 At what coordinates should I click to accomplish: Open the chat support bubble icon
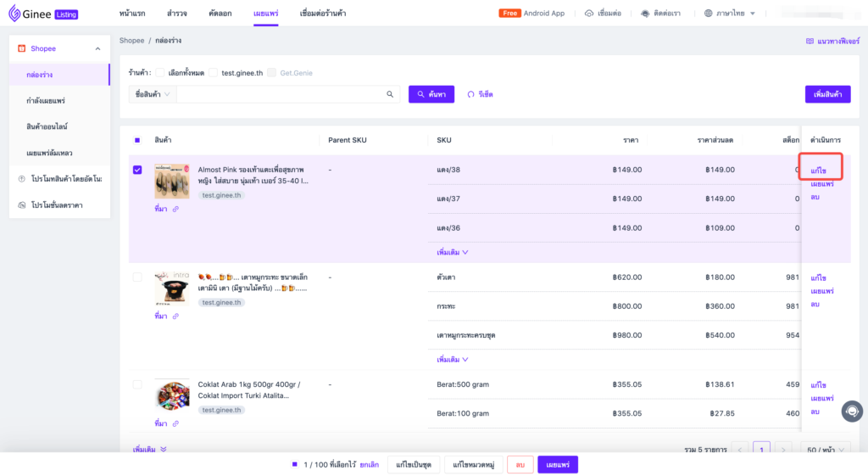(851, 411)
